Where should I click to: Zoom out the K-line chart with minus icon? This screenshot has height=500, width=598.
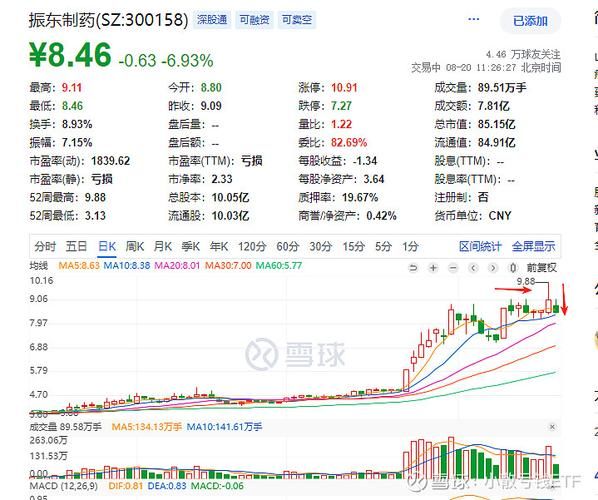click(453, 268)
